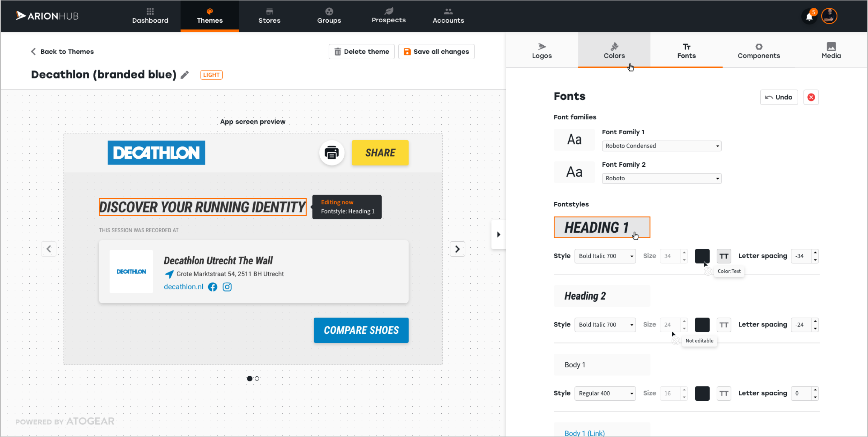Go to Stores section
Image resolution: width=868 pixels, height=437 pixels.
coord(269,16)
